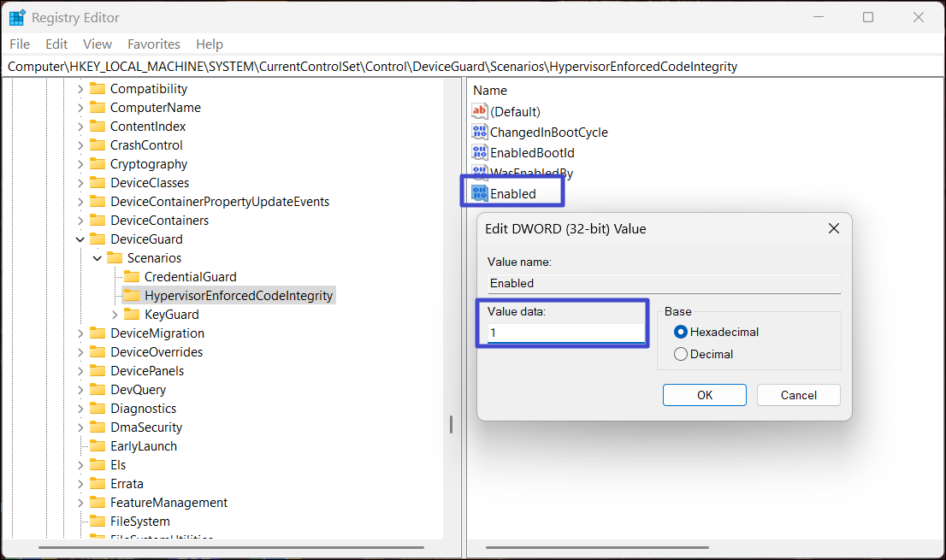Click the Name column header
The image size is (946, 560).
coord(490,91)
